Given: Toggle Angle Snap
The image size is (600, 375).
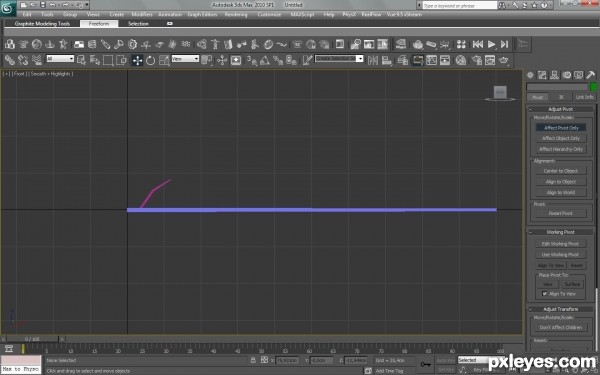Looking at the screenshot, I should pos(265,60).
